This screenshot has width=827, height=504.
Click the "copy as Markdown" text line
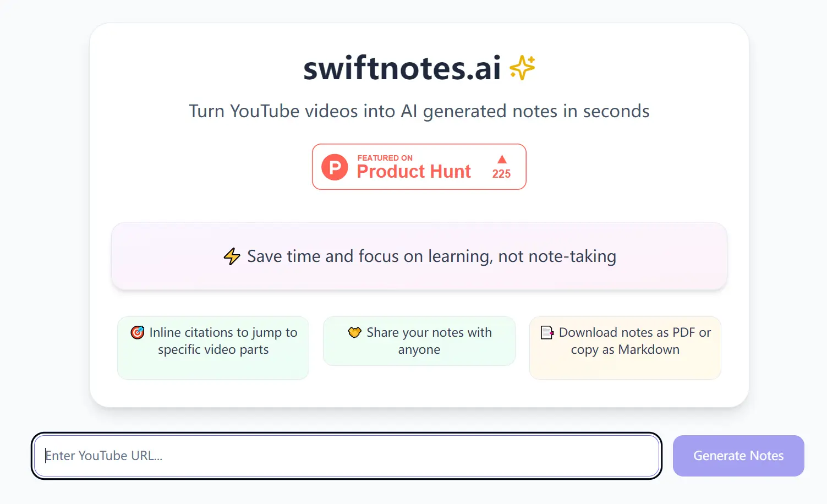[x=625, y=350]
